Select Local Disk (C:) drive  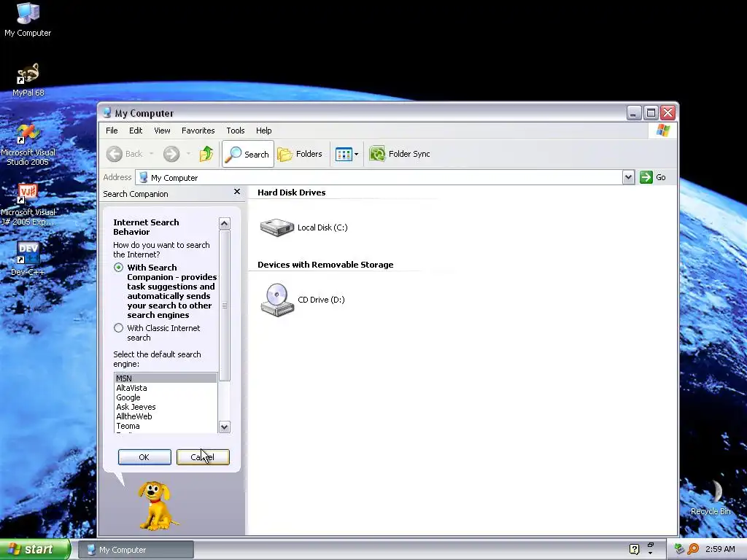point(304,227)
